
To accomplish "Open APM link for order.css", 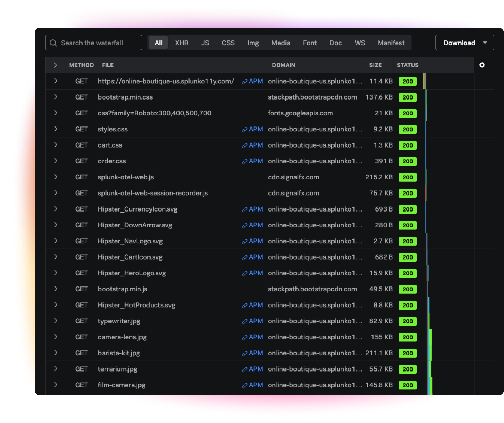I will pos(252,161).
